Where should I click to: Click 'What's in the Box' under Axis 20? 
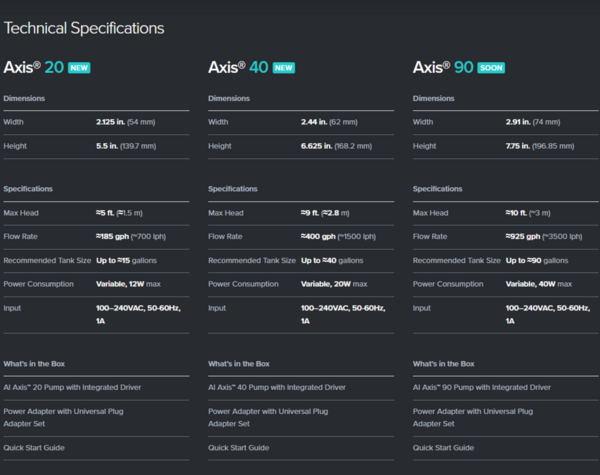point(34,364)
